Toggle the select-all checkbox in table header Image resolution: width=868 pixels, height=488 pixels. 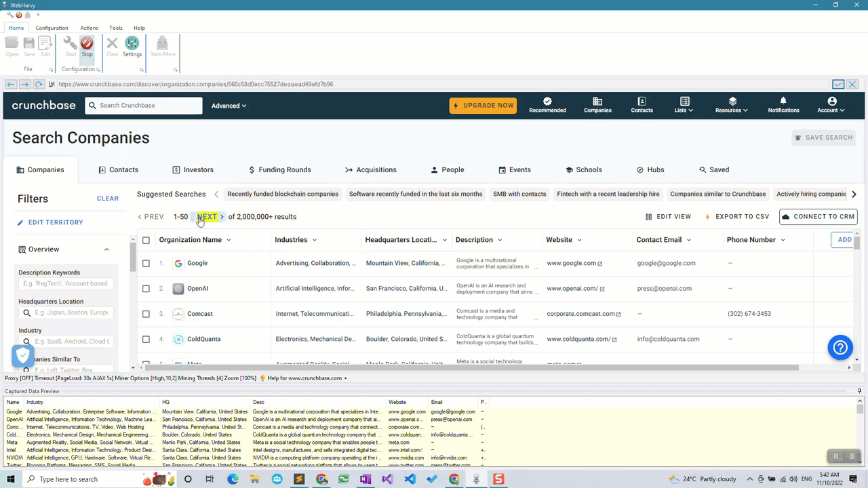[146, 240]
